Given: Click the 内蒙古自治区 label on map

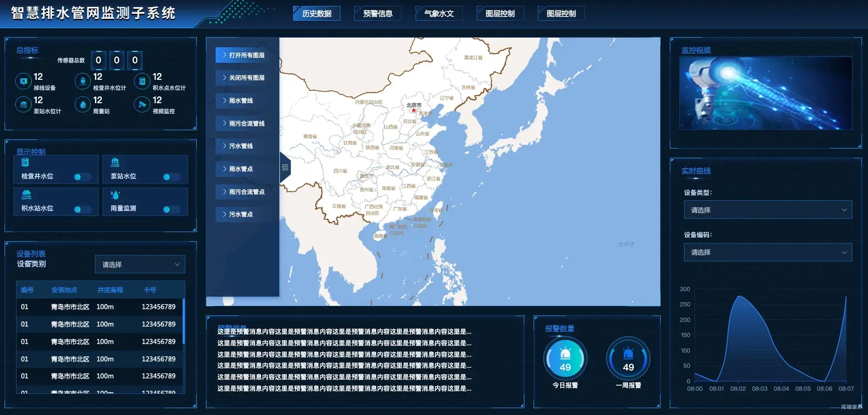Looking at the screenshot, I should 368,102.
